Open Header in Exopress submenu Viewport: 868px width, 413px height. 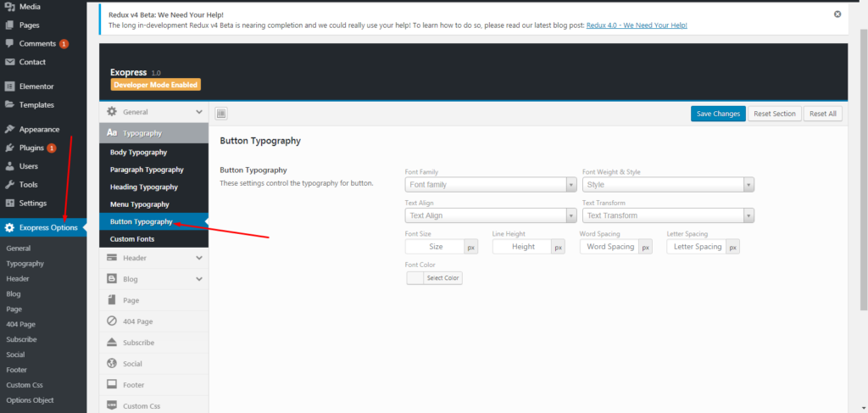tap(18, 278)
